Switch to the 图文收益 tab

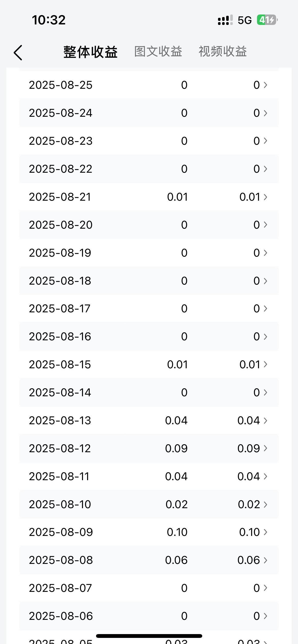click(x=158, y=52)
